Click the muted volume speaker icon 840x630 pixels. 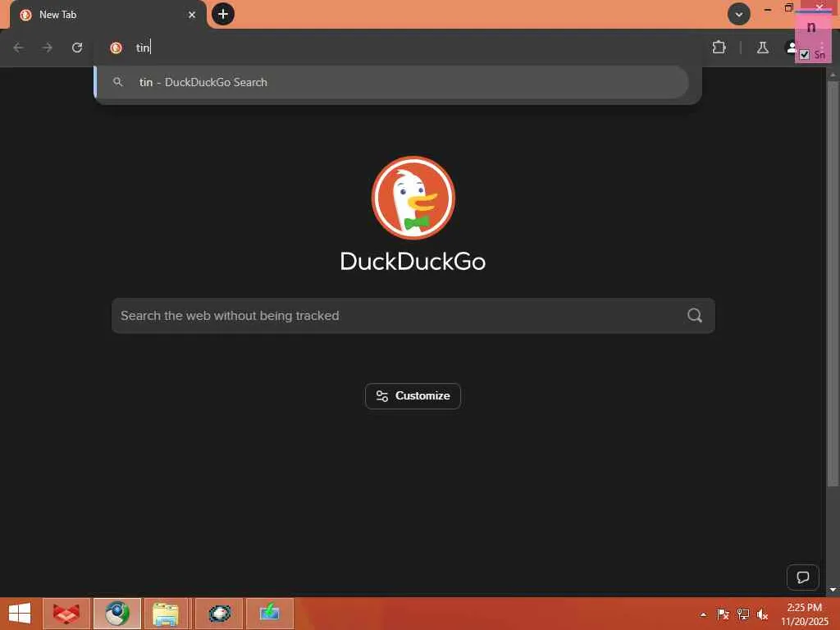coord(762,614)
